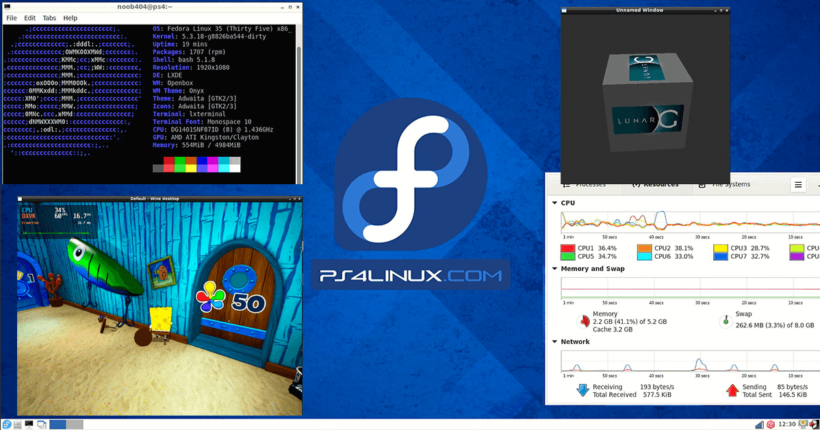Switch to the first blue workspace in pager
820x430 pixels.
[58, 424]
